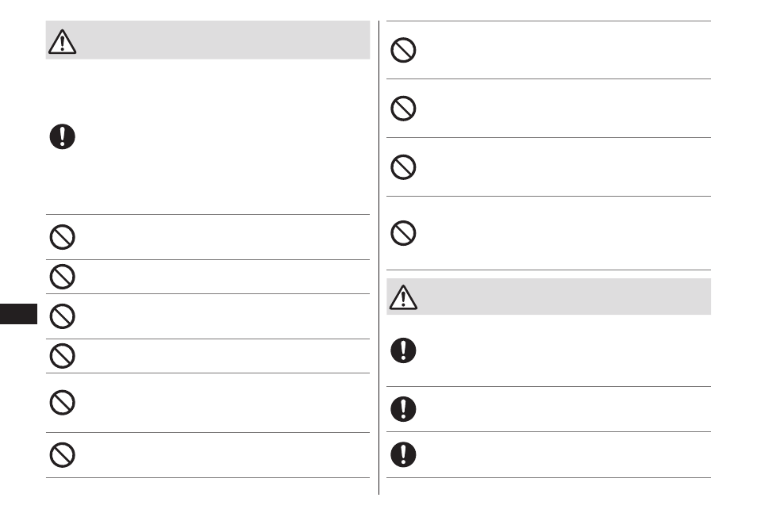Click the last prohibition icon in the left column
Screen dimensions: 757x532
coord(62,455)
